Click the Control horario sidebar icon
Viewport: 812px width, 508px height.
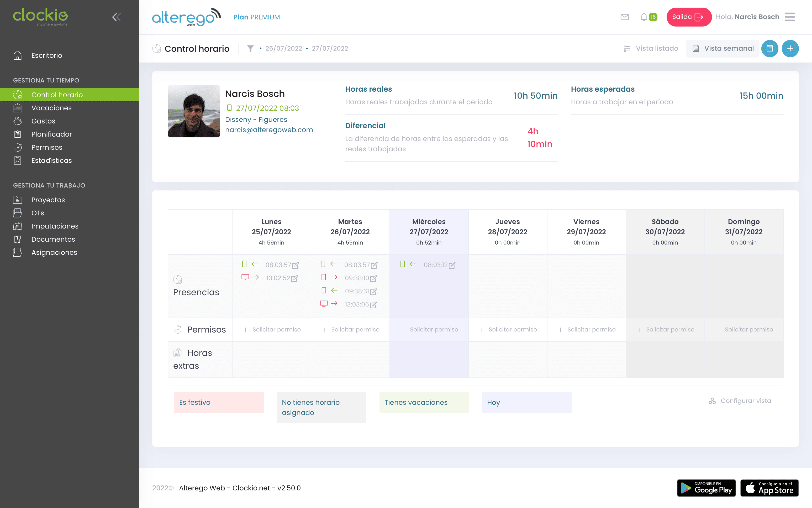tap(17, 94)
